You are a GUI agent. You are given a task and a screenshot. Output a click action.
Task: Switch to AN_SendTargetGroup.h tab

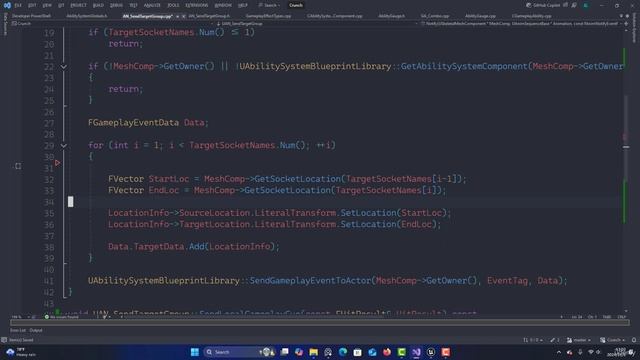click(x=209, y=16)
